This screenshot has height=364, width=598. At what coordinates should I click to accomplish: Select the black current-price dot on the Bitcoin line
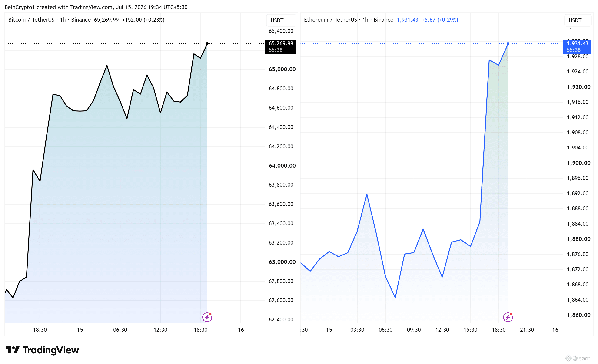207,44
